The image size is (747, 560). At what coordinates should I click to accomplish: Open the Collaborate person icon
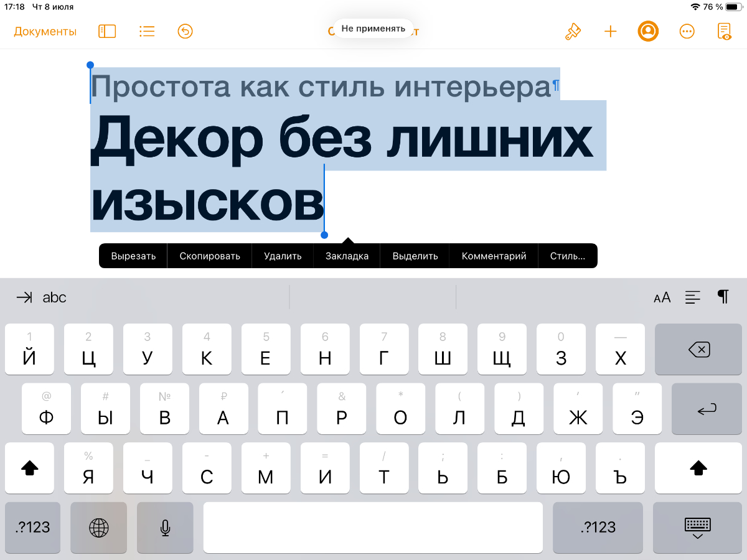coord(648,31)
